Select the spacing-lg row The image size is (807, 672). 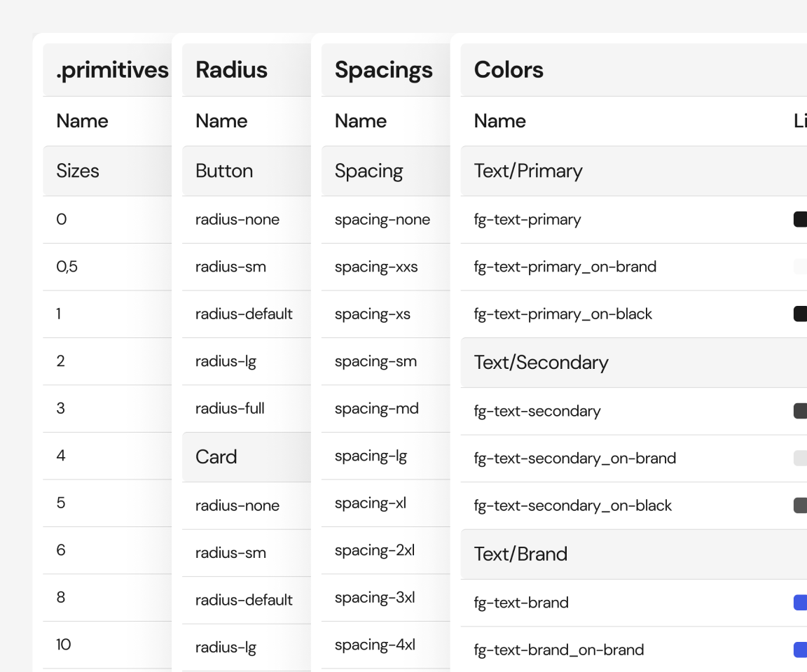(385, 456)
